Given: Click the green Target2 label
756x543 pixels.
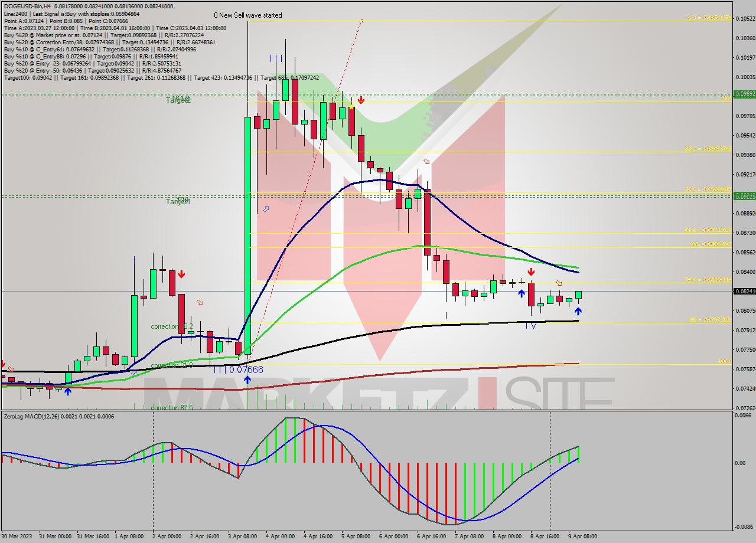Looking at the screenshot, I should coord(178,100).
